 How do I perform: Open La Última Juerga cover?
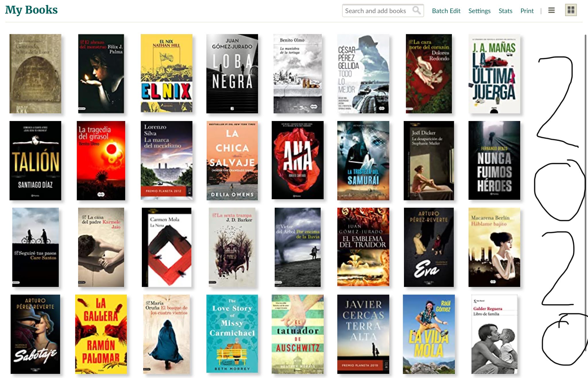pos(494,74)
